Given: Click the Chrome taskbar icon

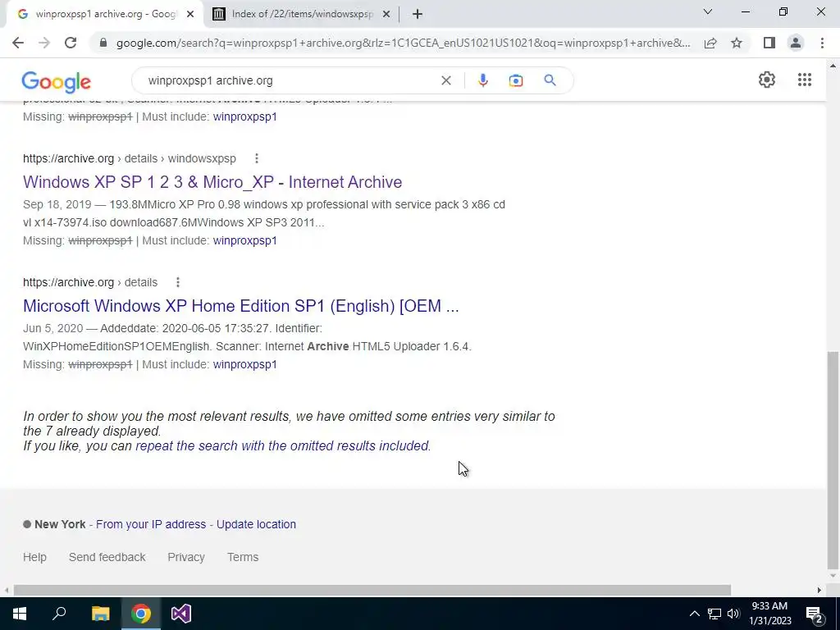Looking at the screenshot, I should click(x=141, y=614).
